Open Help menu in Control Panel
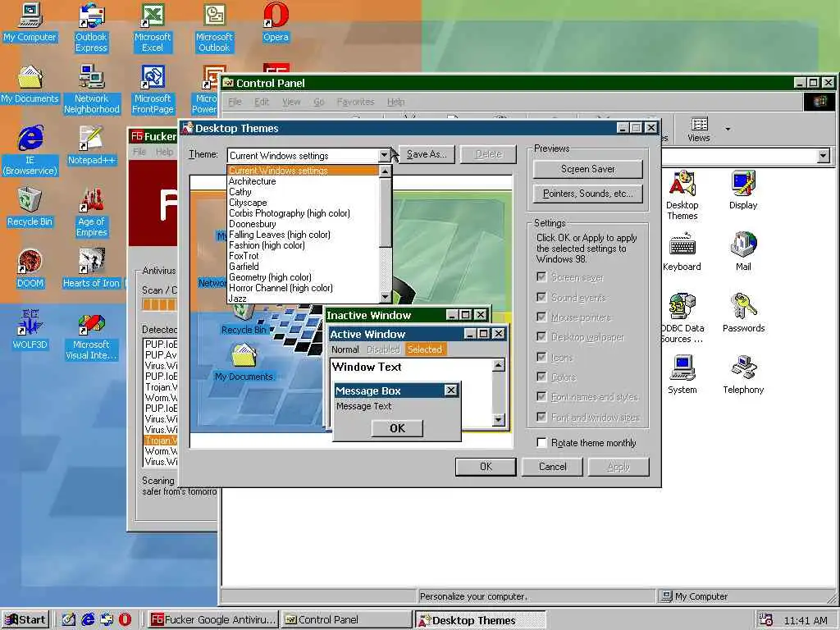The image size is (840, 630). pos(396,102)
